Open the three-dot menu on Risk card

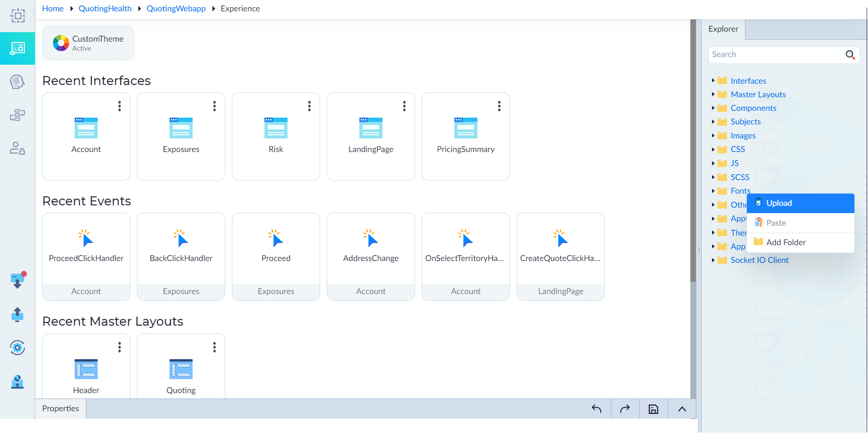coord(309,106)
